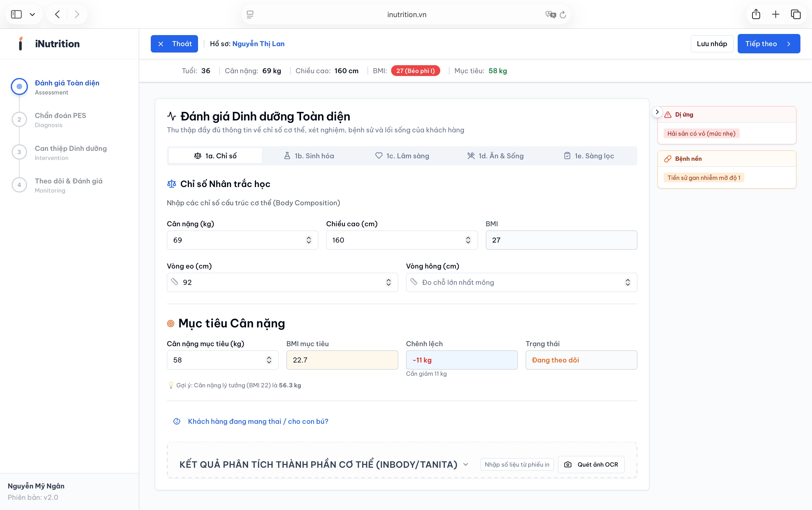Toggle pregnancy/breastfeeding option for customer
Viewport: 812px width, 510px height.
(258, 421)
